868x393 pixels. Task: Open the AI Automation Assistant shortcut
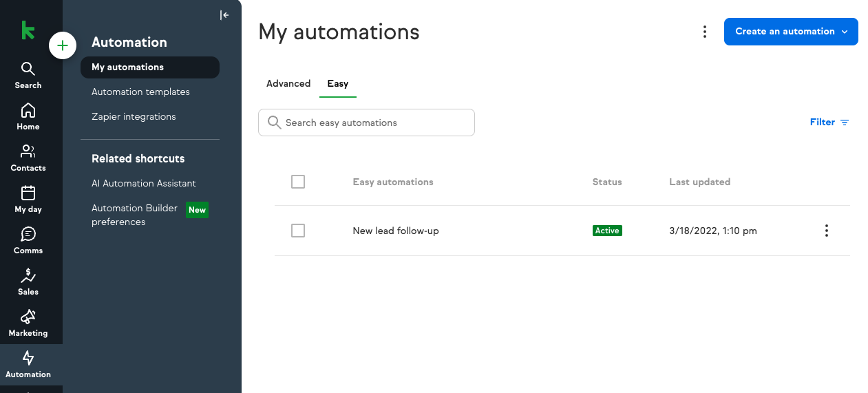coord(144,183)
